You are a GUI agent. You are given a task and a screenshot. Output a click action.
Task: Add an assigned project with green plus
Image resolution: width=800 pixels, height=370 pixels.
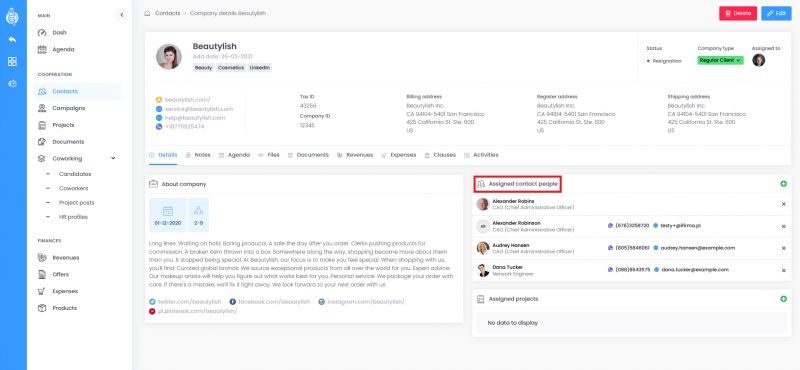click(784, 299)
